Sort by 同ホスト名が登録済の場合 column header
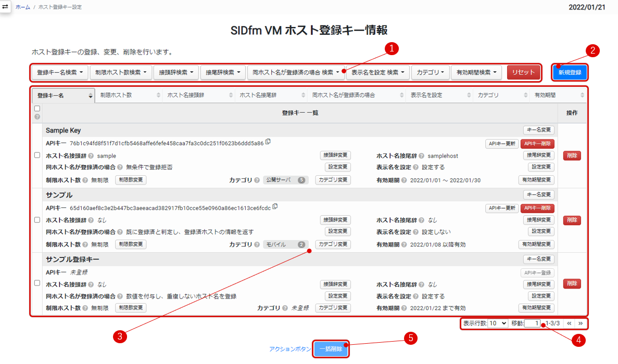This screenshot has width=618, height=364. click(357, 95)
